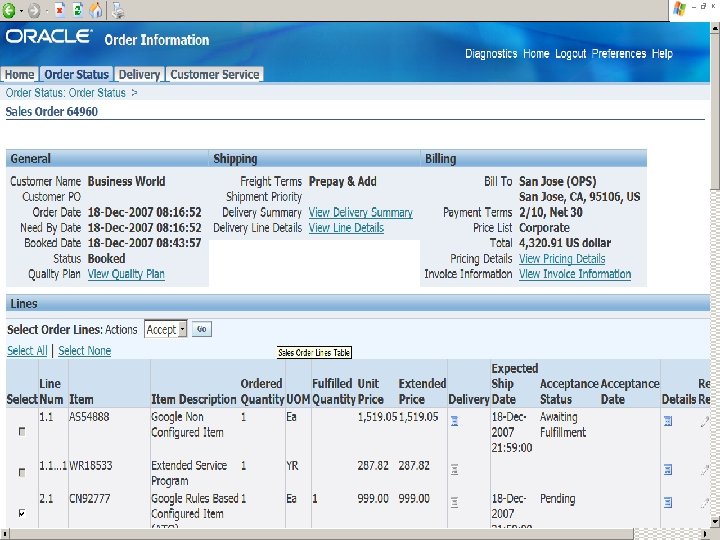
Task: Open Details icon for line CN92777
Action: point(668,502)
